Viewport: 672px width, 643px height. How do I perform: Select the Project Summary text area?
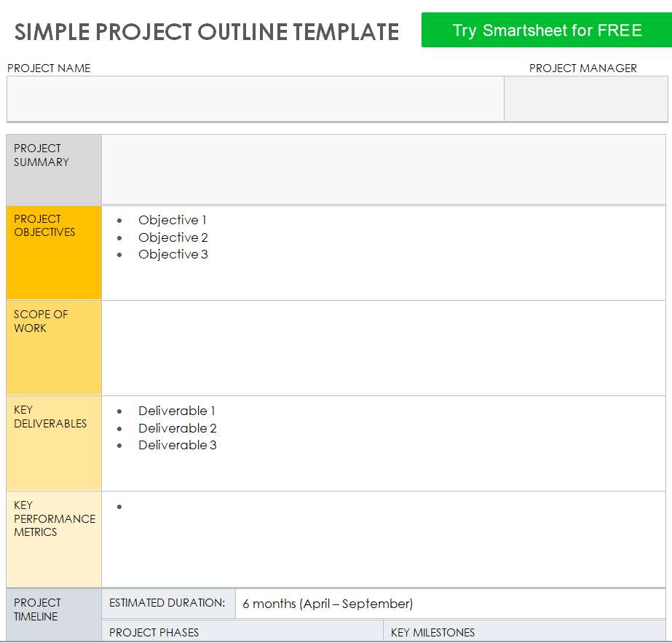[384, 169]
